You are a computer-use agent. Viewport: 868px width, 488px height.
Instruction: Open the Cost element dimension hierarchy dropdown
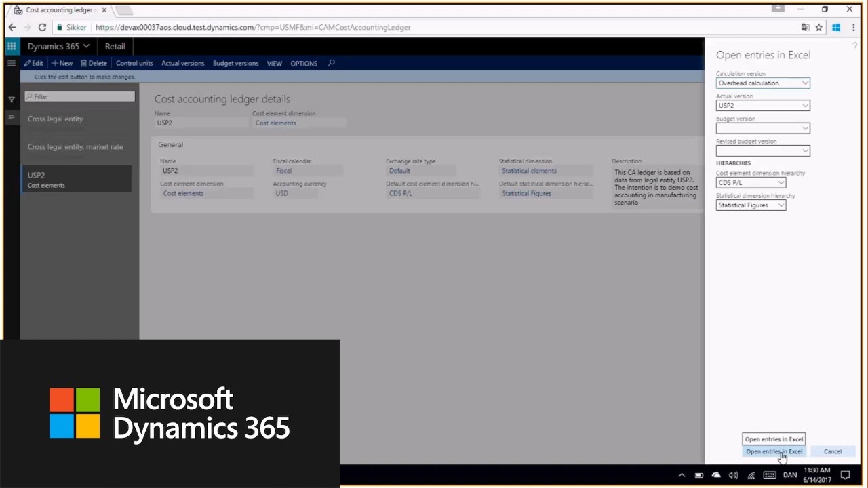[781, 182]
